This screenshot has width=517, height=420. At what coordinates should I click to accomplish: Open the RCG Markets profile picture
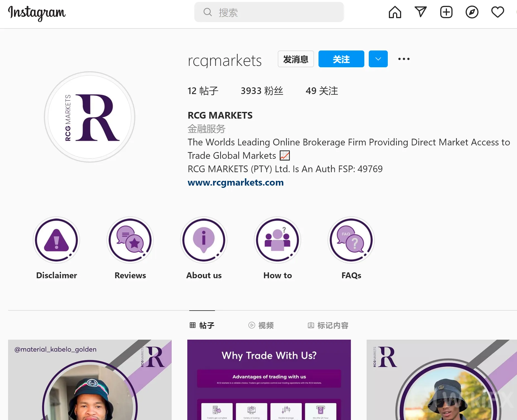point(90,117)
